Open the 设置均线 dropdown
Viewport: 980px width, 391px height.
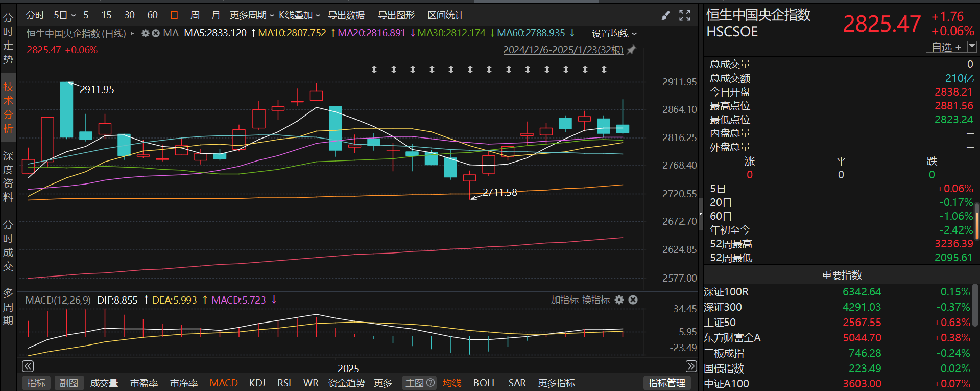pyautogui.click(x=614, y=34)
